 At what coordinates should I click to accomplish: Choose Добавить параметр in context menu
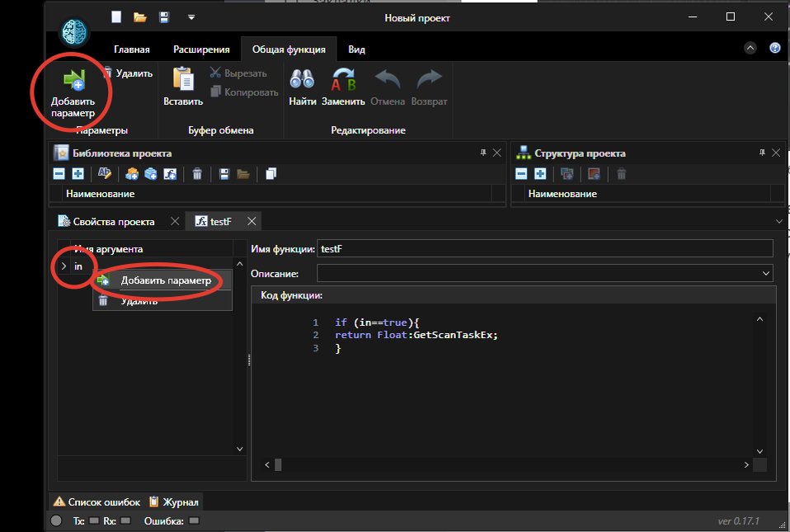pos(162,280)
